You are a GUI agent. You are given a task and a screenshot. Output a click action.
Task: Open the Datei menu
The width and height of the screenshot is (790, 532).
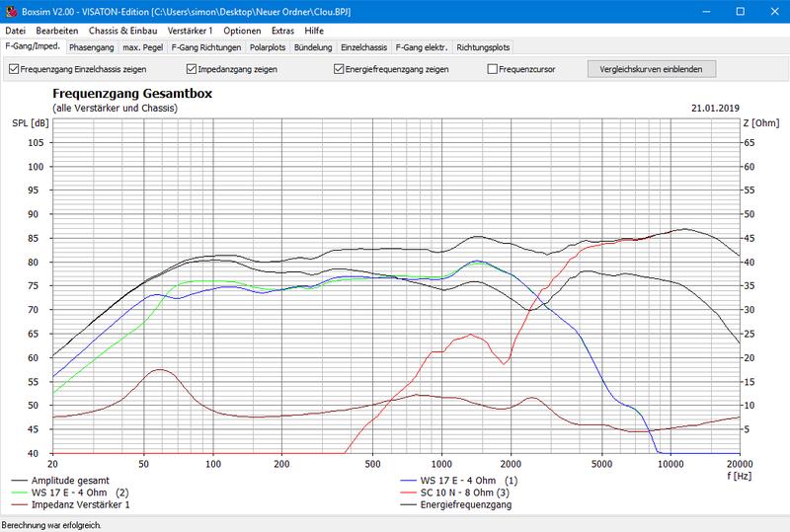click(x=16, y=31)
